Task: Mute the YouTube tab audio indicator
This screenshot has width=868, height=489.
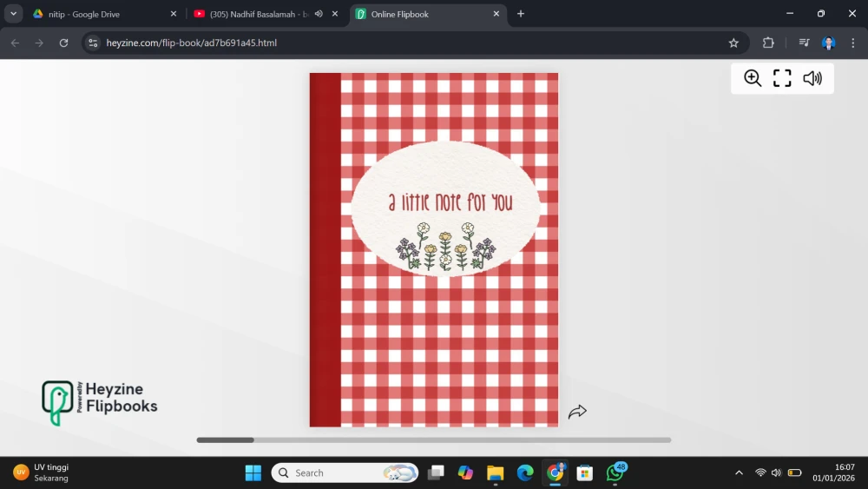Action: [x=319, y=14]
